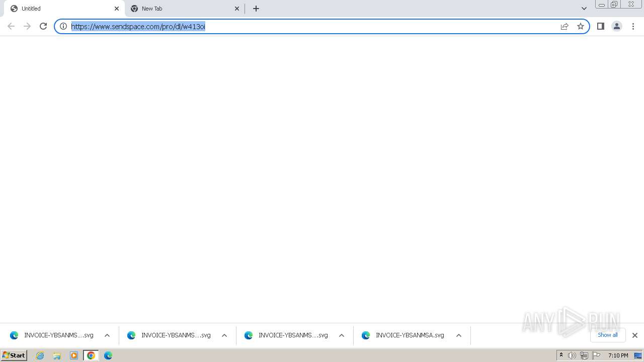This screenshot has height=362, width=644.
Task: Go forward to next page
Action: (x=27, y=26)
